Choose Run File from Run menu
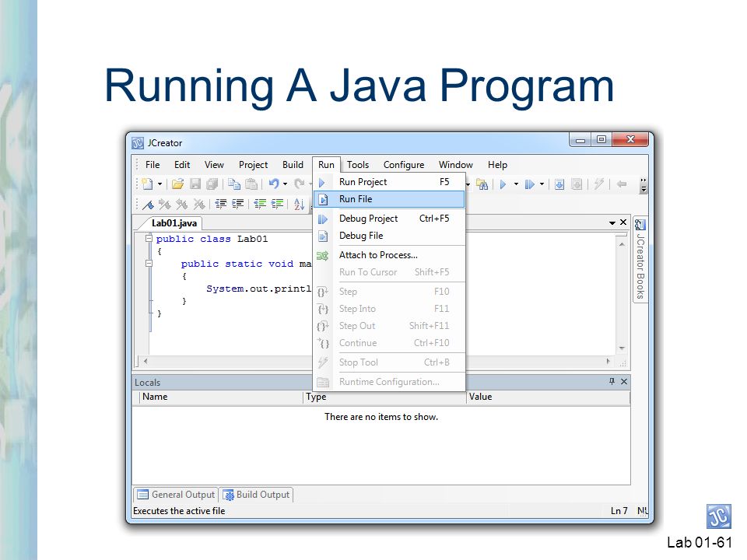747x560 pixels. click(389, 199)
